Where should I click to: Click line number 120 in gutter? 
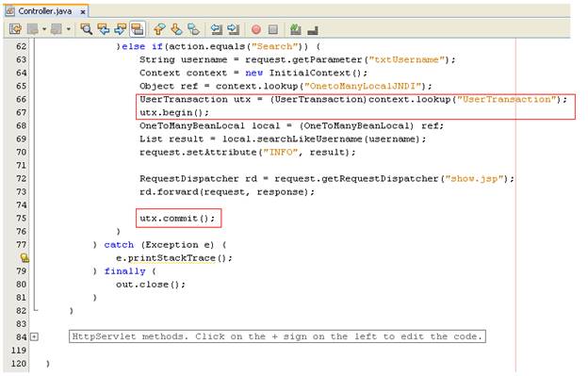pos(19,363)
